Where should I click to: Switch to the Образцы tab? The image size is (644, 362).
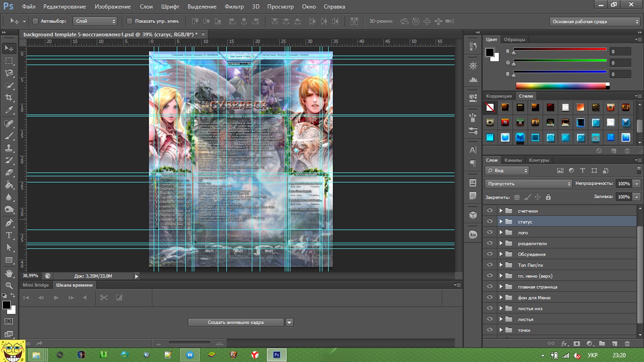(x=514, y=40)
